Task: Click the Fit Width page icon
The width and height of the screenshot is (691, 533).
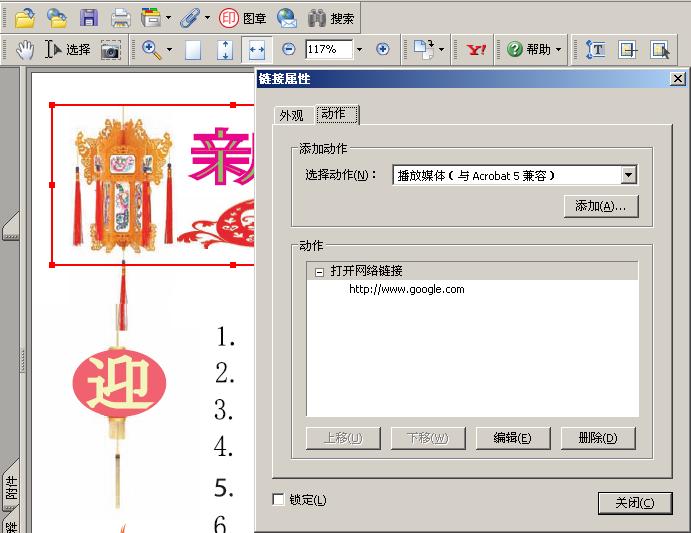Action: tap(256, 50)
